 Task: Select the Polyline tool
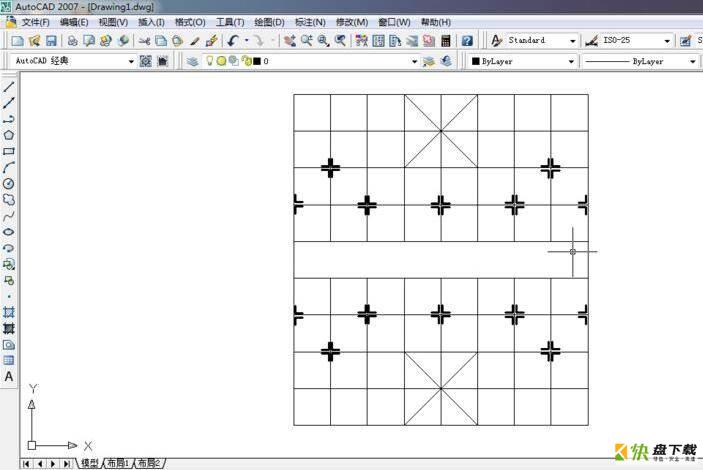9,119
